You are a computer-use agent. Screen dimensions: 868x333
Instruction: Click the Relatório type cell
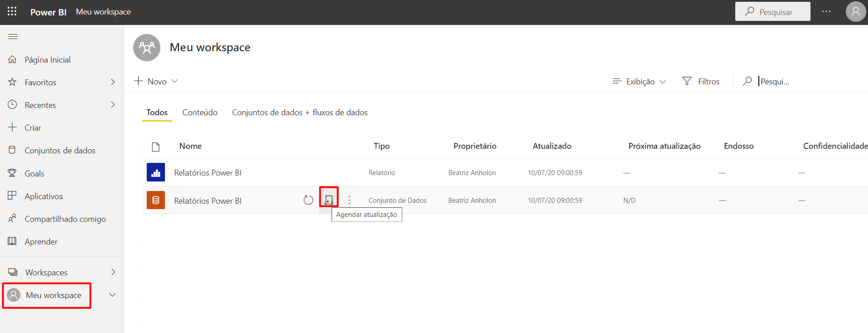coord(382,173)
